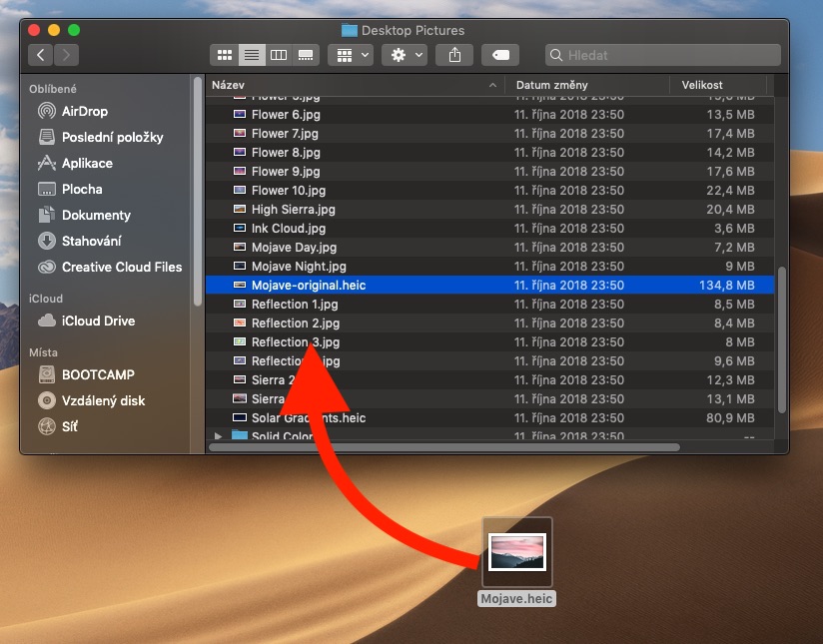Open Plocha in the sidebar
Screen dimensions: 823x644
(x=70, y=189)
